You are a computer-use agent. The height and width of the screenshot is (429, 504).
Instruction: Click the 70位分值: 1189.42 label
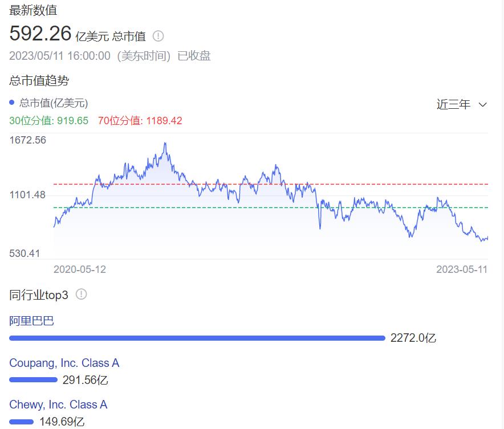pyautogui.click(x=140, y=120)
